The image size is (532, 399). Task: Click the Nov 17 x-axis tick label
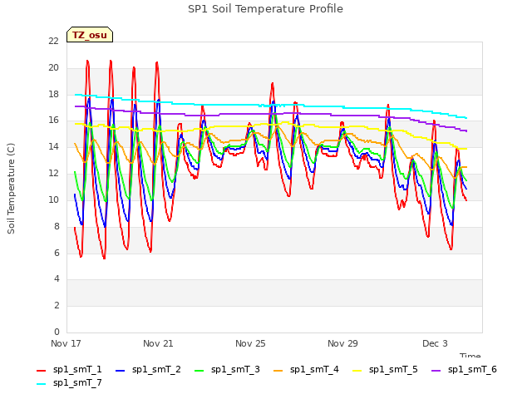66,343
